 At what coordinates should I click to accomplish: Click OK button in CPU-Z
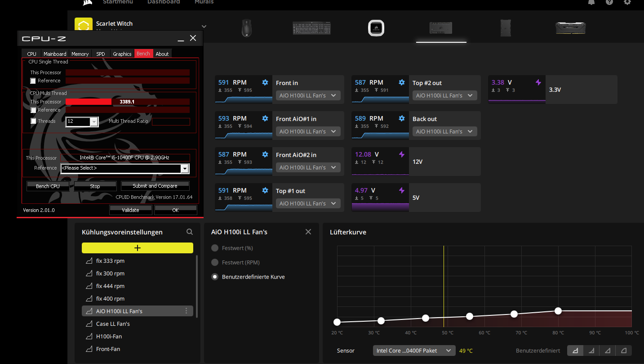pos(175,210)
